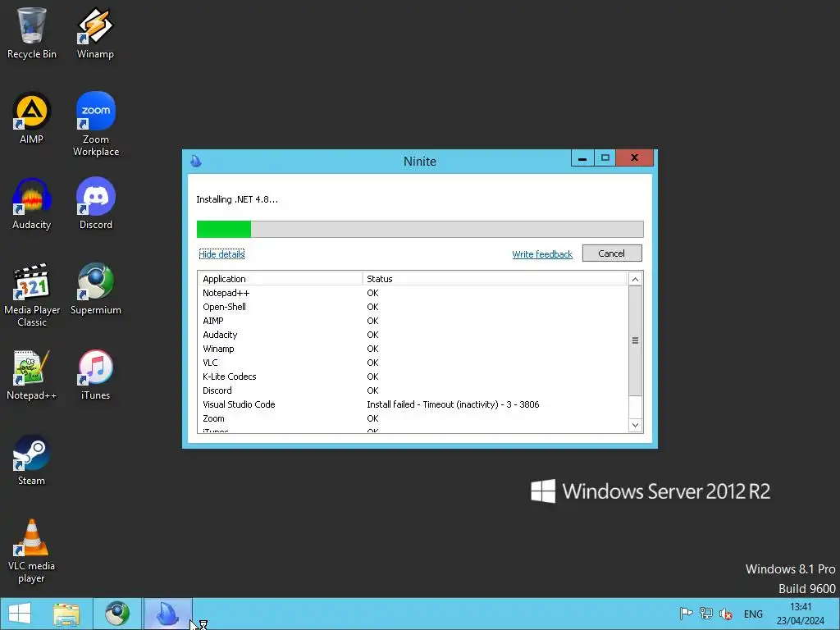Image resolution: width=840 pixels, height=630 pixels.
Task: Click the Ninite title bar app icon
Action: [x=196, y=161]
